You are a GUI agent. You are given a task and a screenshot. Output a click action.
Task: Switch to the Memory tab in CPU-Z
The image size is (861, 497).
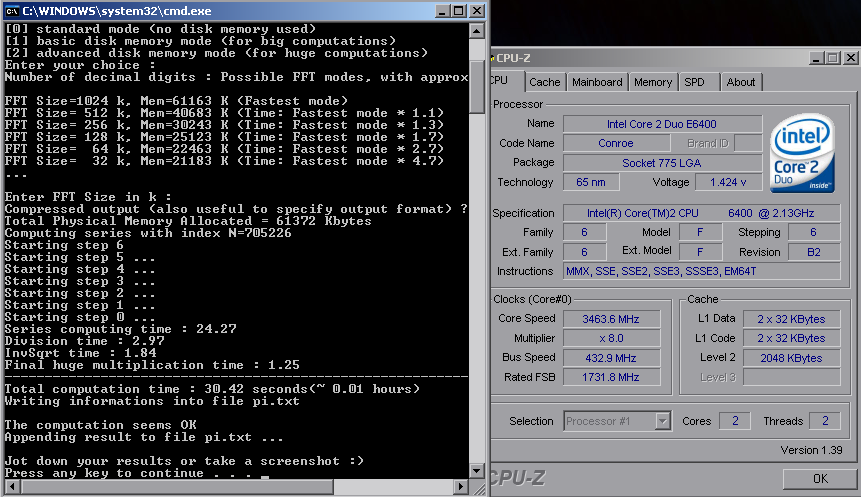(x=653, y=82)
